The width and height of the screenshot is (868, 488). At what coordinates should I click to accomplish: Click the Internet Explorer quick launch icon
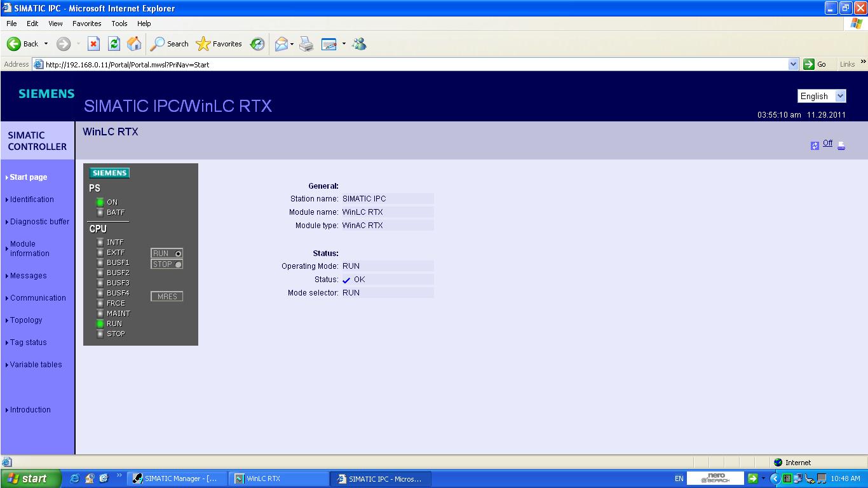(x=75, y=478)
